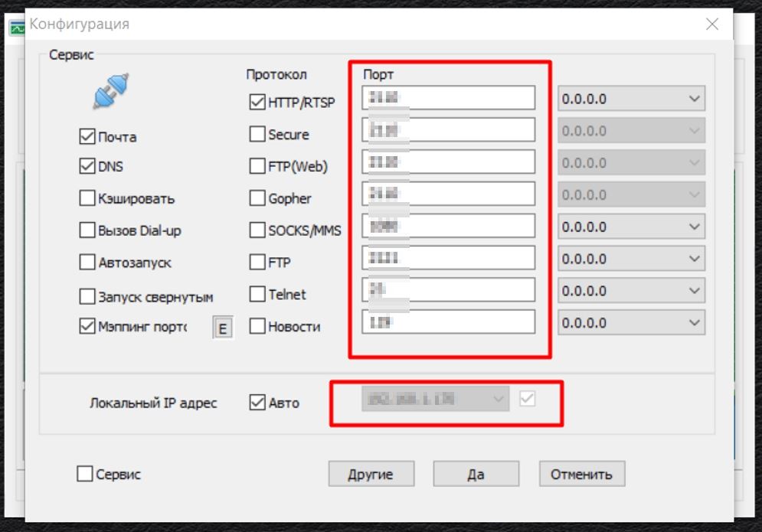The image size is (762, 532).
Task: Uncheck the HTTP/RTSP protocol checkbox
Action: click(257, 102)
